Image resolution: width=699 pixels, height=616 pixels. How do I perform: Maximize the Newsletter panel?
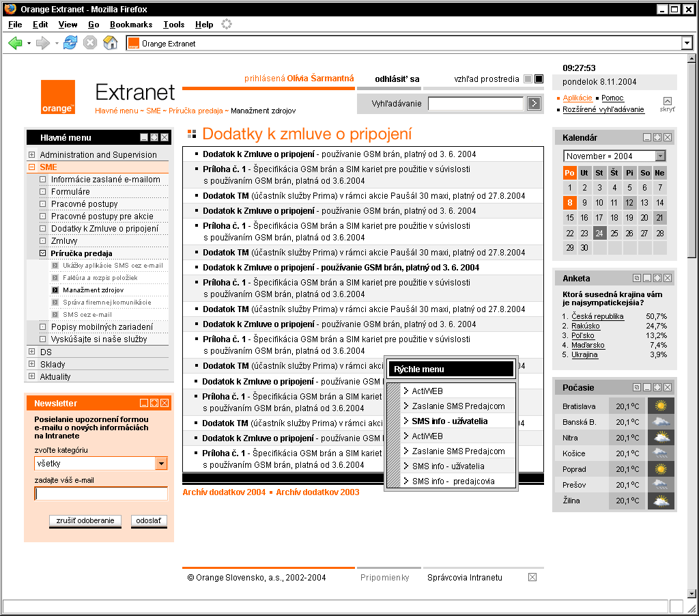154,403
